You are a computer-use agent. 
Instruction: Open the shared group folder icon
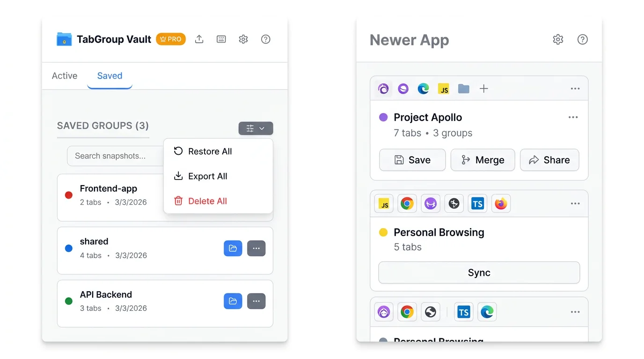coord(233,249)
